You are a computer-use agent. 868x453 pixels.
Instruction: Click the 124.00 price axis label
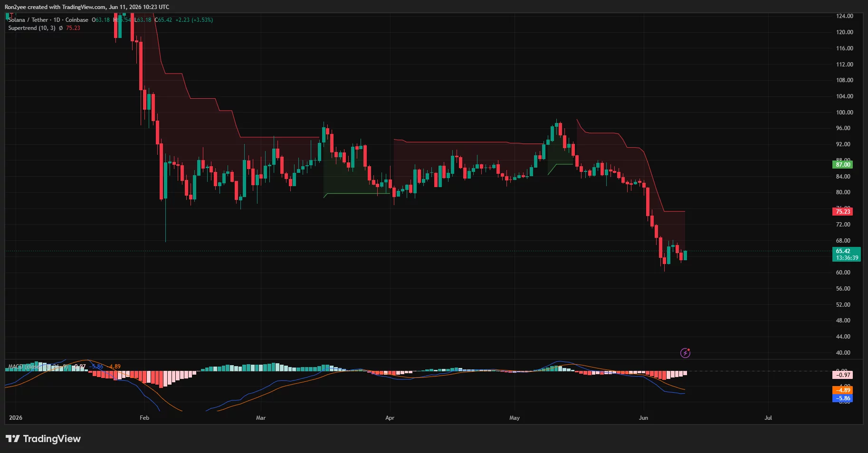point(845,16)
